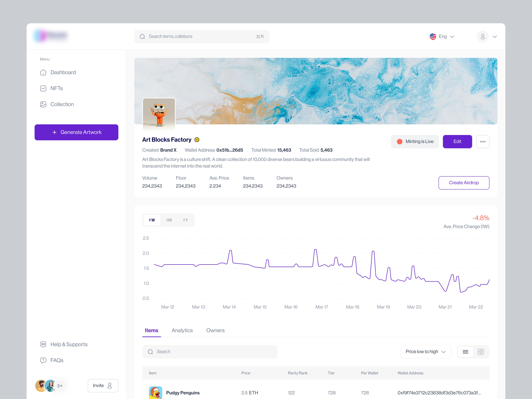
Task: Open the more options ellipsis beside Edit
Action: [483, 141]
